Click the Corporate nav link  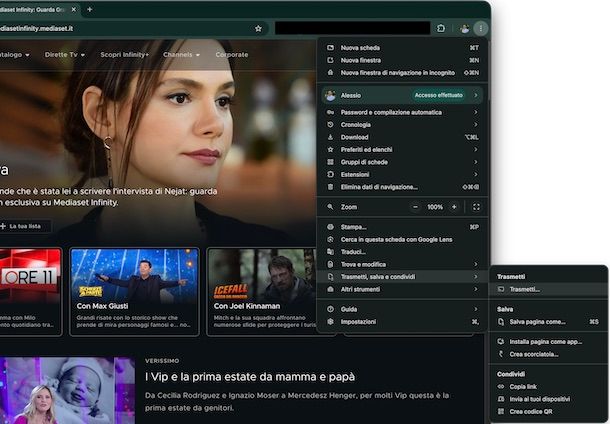point(232,55)
